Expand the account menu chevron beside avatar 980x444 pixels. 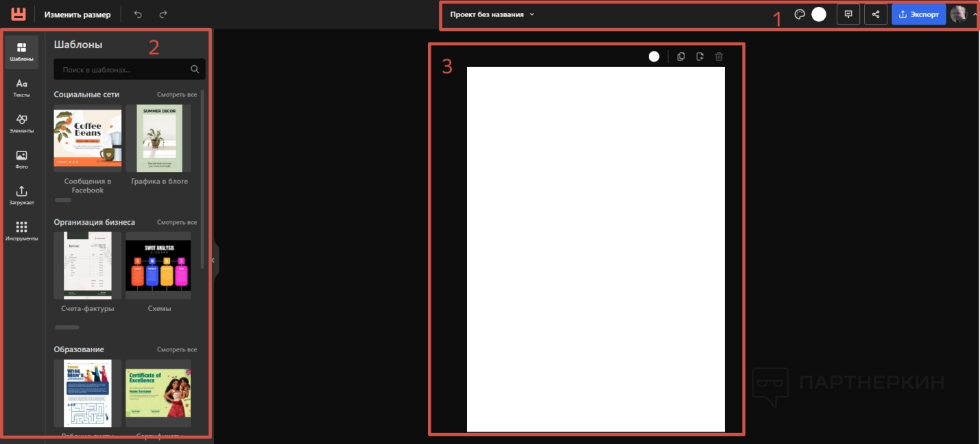tap(975, 14)
